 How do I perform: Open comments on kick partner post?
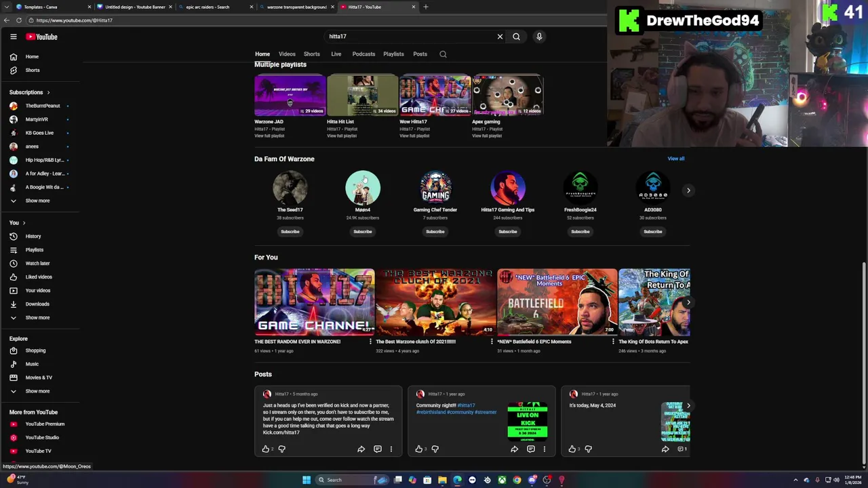[x=378, y=449]
